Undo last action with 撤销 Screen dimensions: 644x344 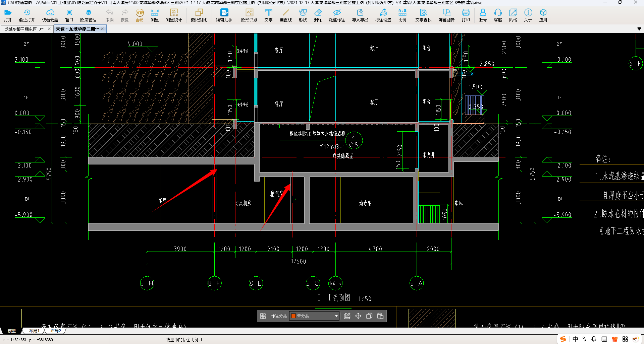click(x=109, y=15)
